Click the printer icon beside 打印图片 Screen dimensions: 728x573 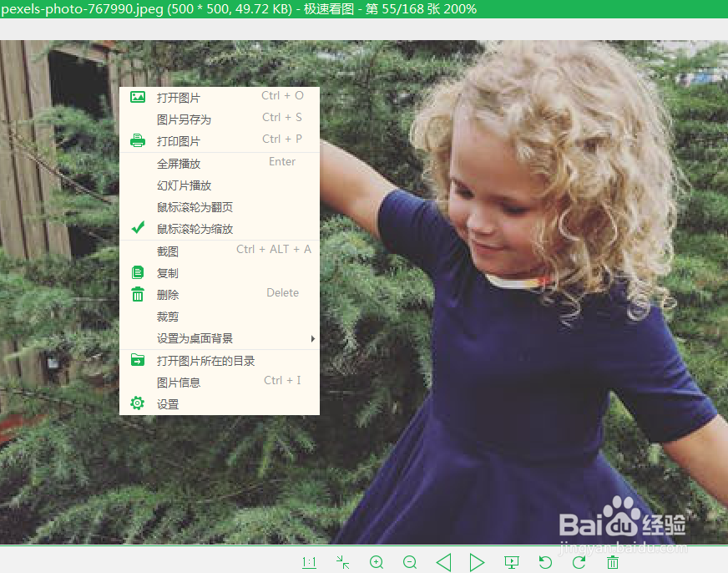click(138, 140)
